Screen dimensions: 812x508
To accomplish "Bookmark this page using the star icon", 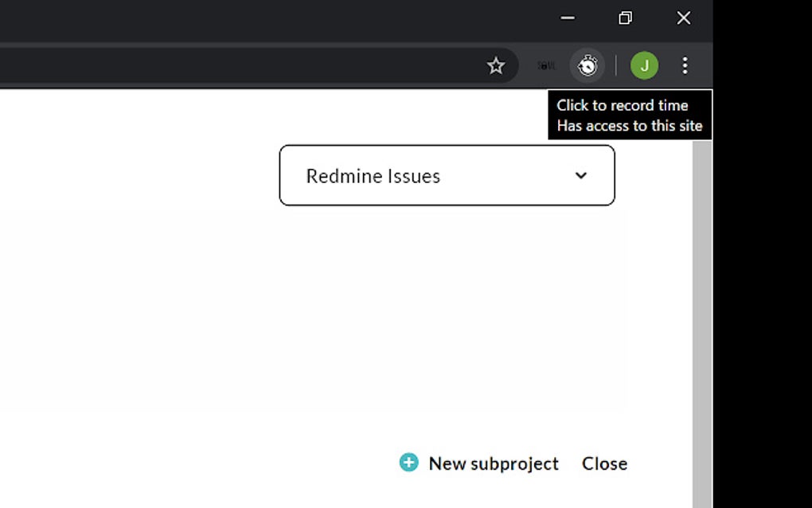I will (x=496, y=65).
